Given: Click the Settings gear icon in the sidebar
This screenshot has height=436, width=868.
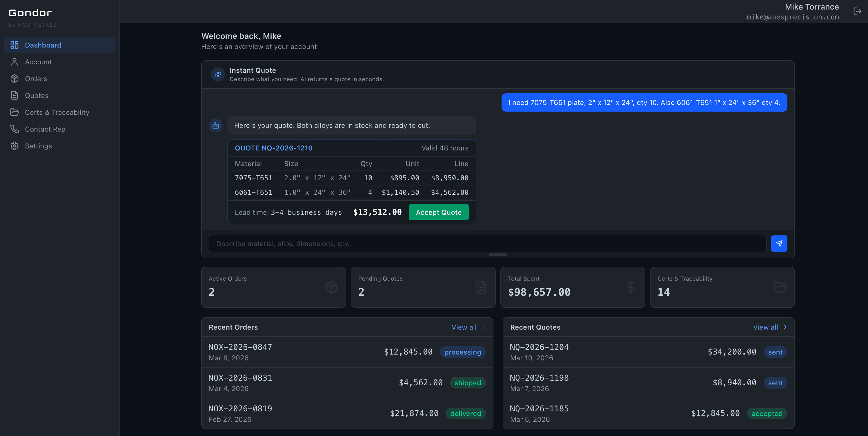Looking at the screenshot, I should click(x=14, y=146).
